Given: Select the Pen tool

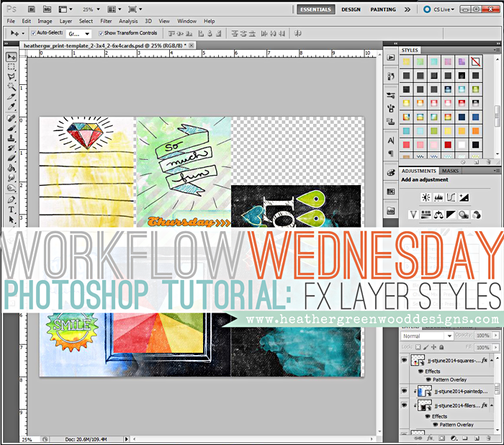Looking at the screenshot, I should pyautogui.click(x=12, y=199).
